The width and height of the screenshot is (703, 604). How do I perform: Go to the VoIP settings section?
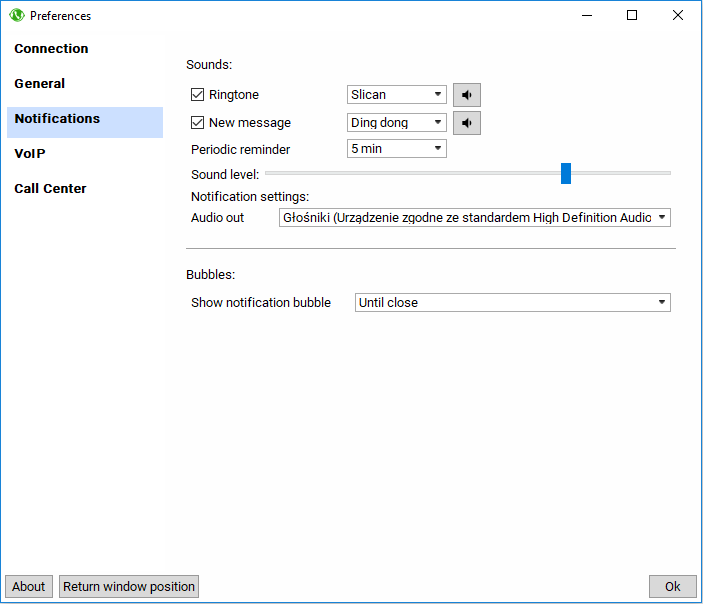(x=30, y=154)
